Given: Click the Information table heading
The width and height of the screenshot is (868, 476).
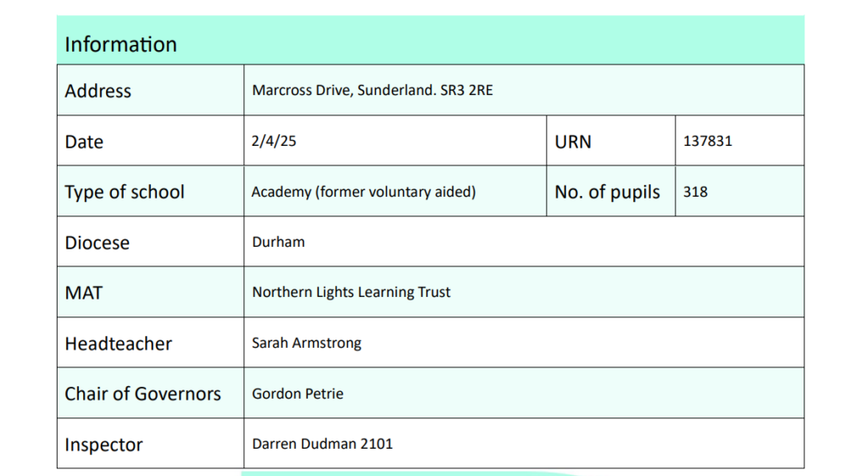Looking at the screenshot, I should click(x=120, y=44).
